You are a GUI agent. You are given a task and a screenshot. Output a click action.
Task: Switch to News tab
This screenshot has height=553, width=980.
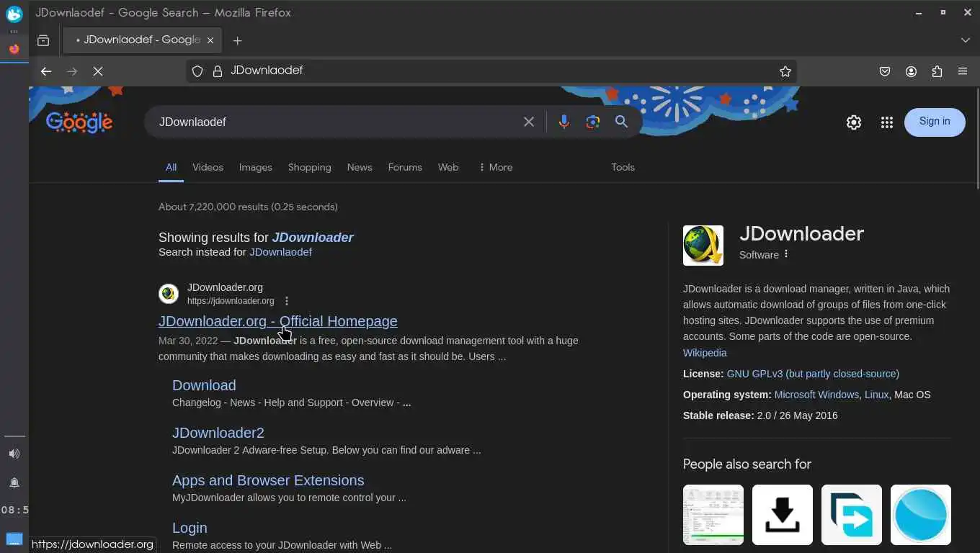pyautogui.click(x=360, y=167)
